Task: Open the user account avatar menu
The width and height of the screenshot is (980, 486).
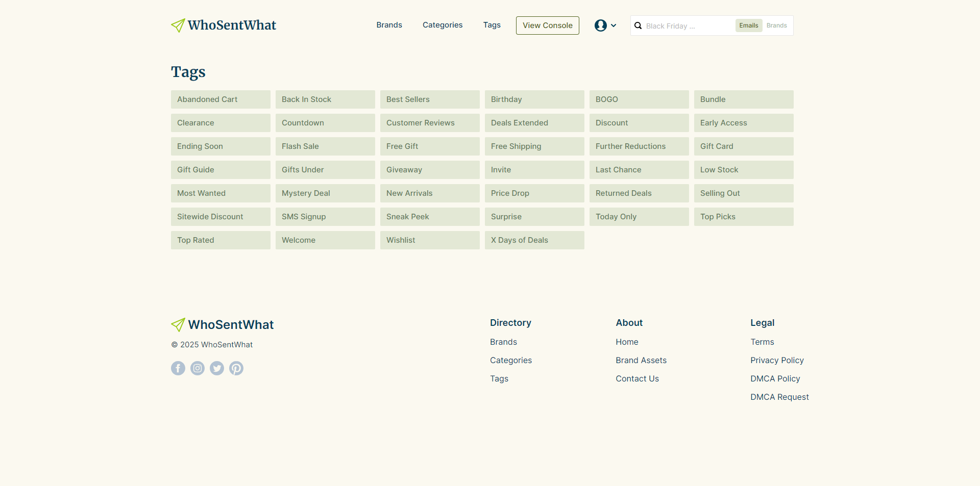Action: click(605, 25)
